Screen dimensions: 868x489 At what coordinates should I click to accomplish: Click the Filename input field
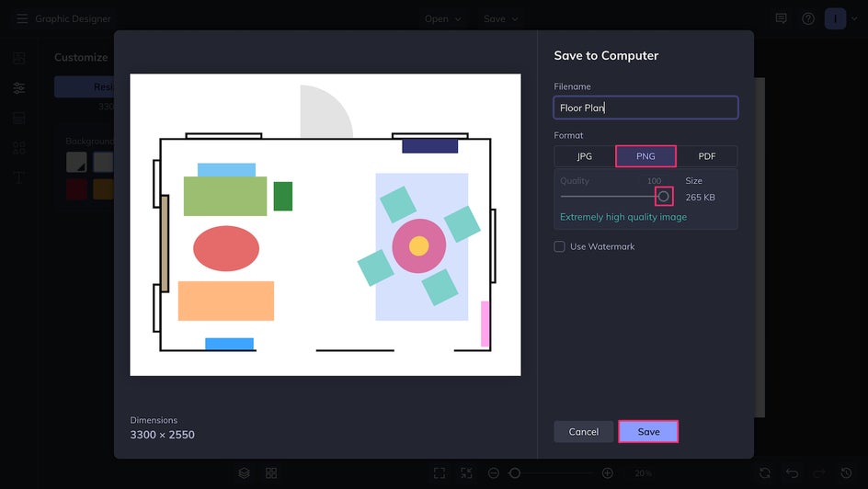[645, 108]
